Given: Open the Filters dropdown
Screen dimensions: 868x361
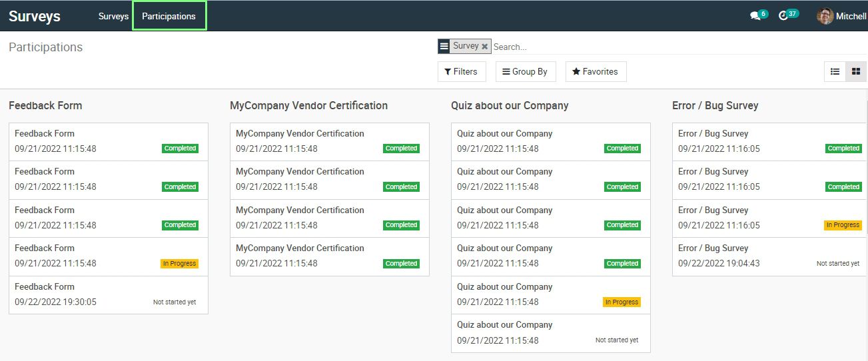Looking at the screenshot, I should coord(462,71).
